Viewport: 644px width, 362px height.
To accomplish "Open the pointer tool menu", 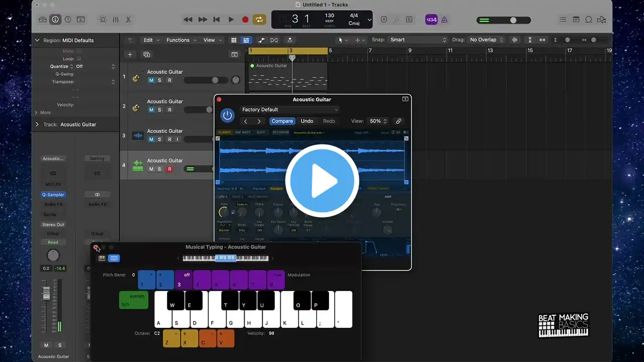I will (343, 40).
